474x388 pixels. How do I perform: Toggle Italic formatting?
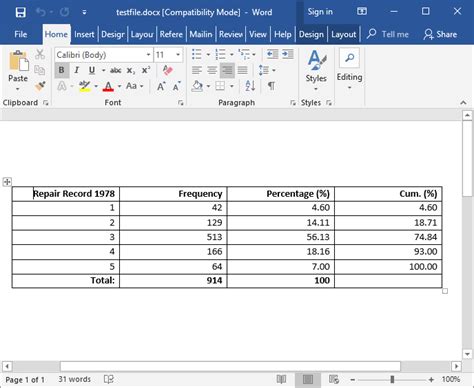click(77, 70)
